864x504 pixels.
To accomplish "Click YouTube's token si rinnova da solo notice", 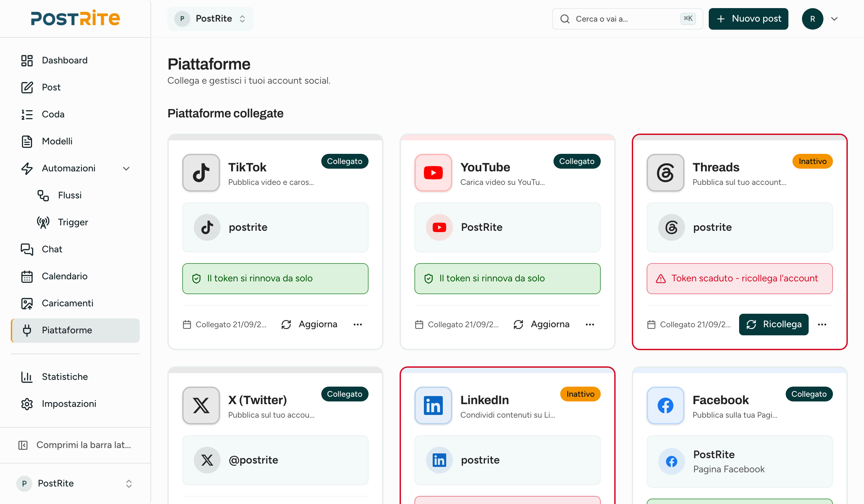I will pyautogui.click(x=507, y=279).
